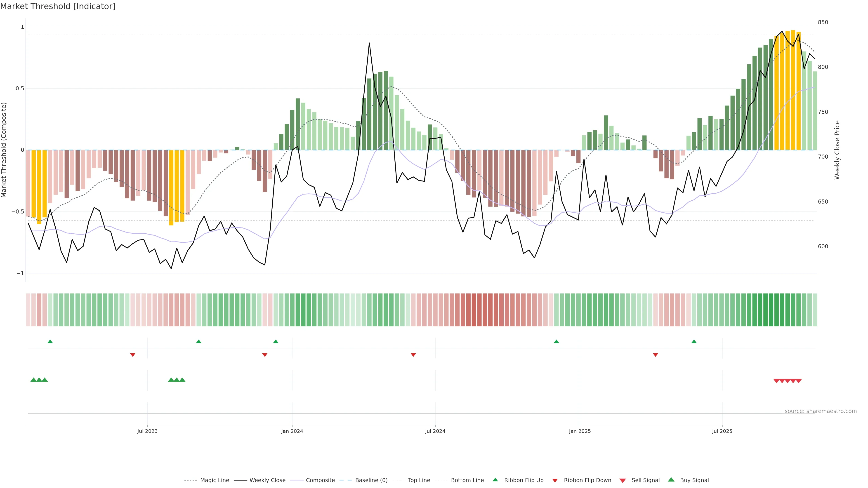
Task: Click first buy signal triangle at far left
Action: click(x=33, y=380)
